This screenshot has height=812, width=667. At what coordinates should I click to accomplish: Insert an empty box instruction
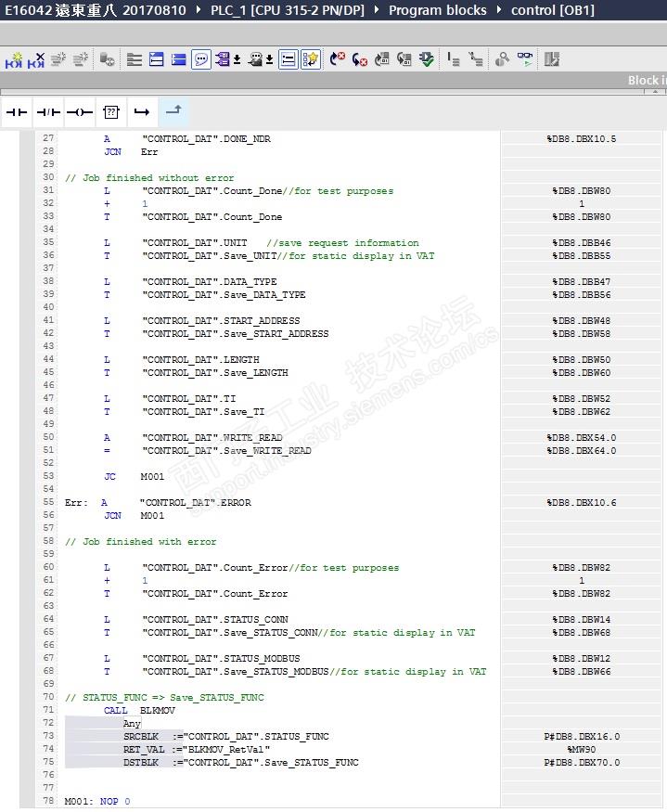pos(110,112)
